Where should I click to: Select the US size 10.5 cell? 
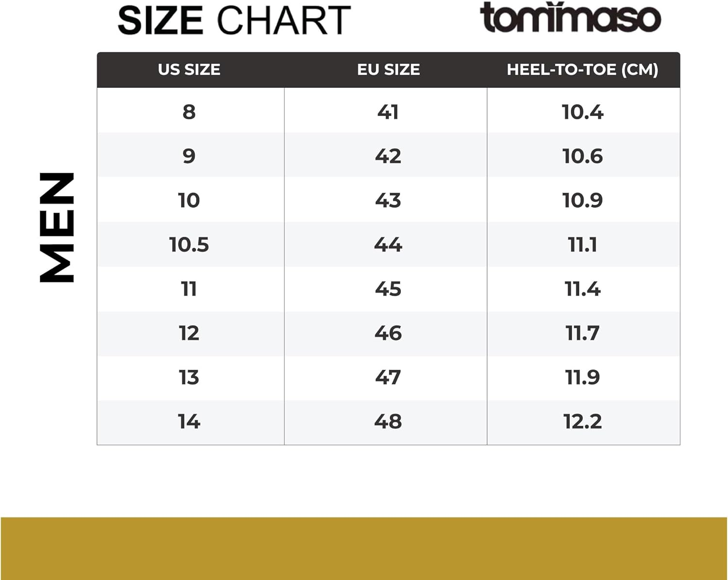point(189,245)
